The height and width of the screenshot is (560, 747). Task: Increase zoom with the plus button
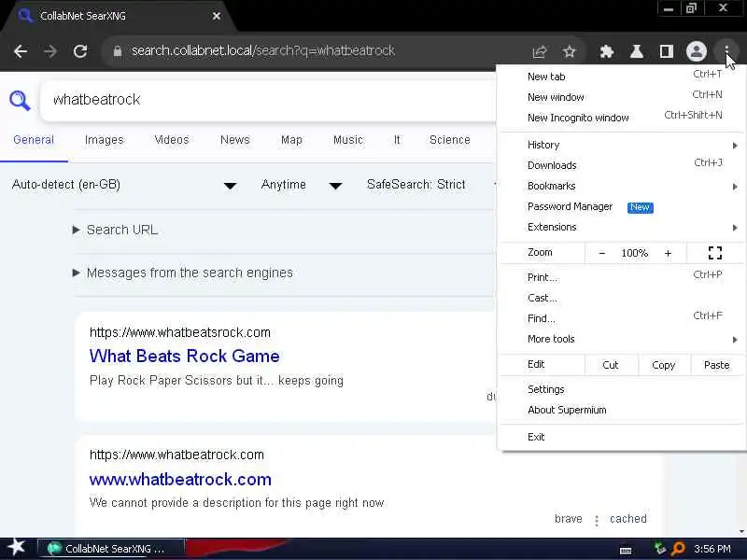668,253
